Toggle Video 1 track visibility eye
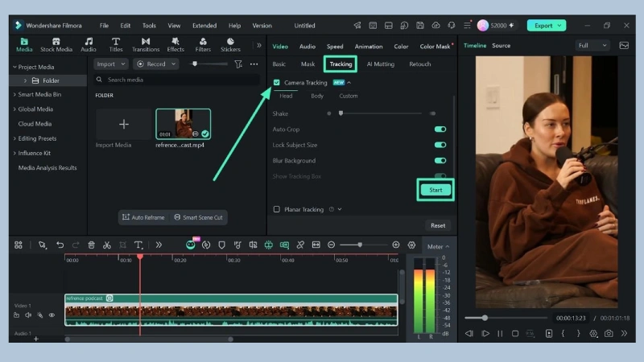This screenshot has height=362, width=644. (52, 315)
